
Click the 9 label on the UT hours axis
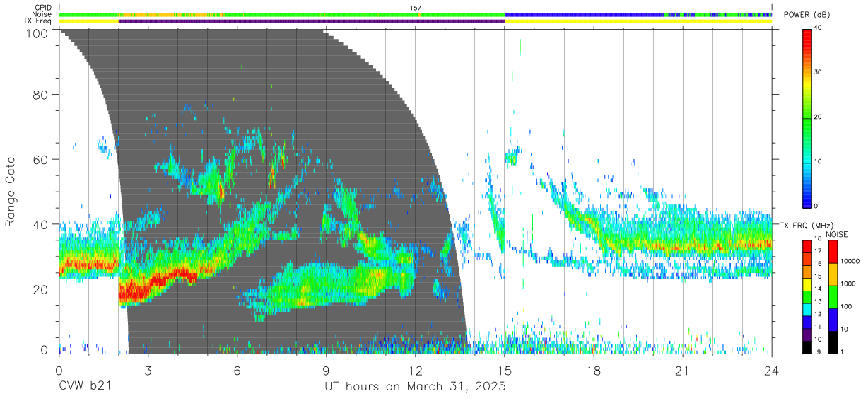pos(327,371)
